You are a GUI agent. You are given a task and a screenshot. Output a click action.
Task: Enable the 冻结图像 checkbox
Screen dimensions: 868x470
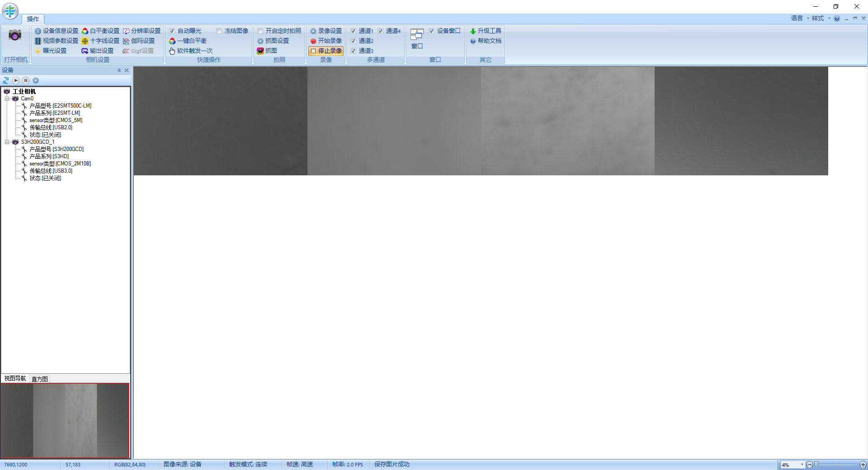click(x=218, y=31)
